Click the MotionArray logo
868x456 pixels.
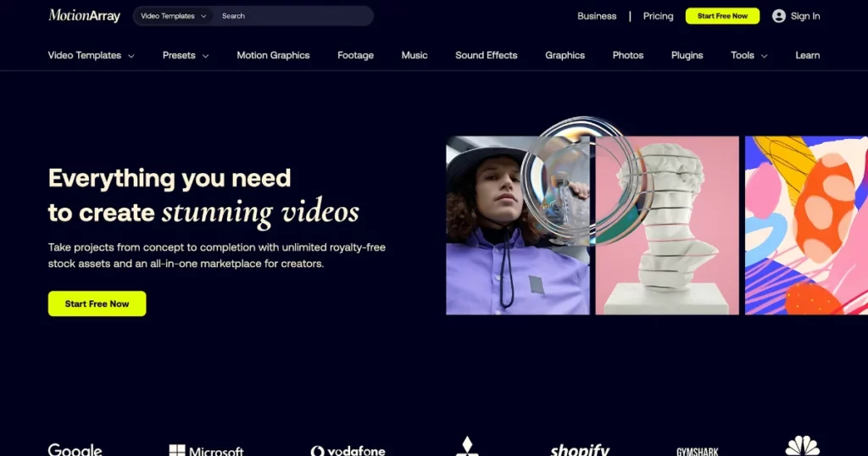(84, 15)
